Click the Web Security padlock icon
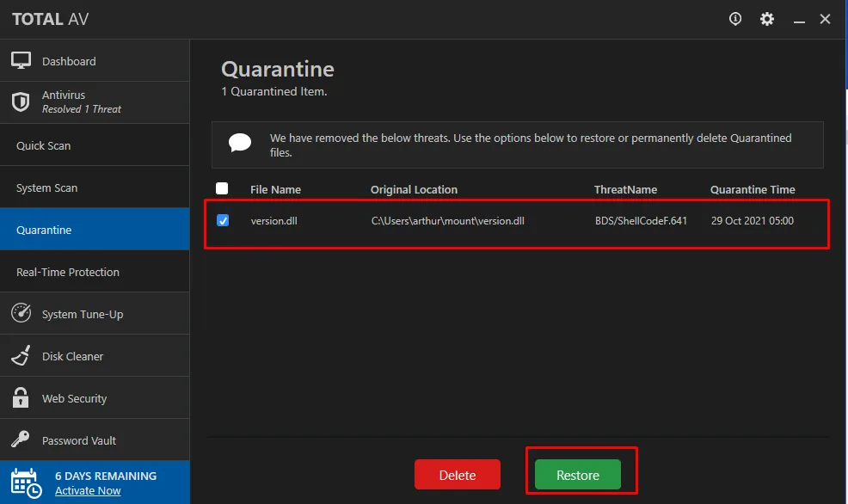Screen dimensions: 848x504 coord(21,397)
